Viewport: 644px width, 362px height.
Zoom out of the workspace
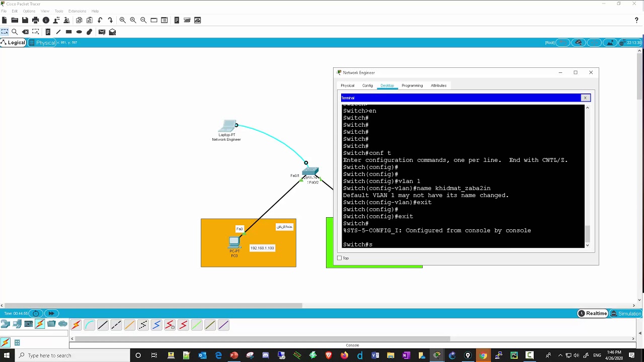coord(143,20)
